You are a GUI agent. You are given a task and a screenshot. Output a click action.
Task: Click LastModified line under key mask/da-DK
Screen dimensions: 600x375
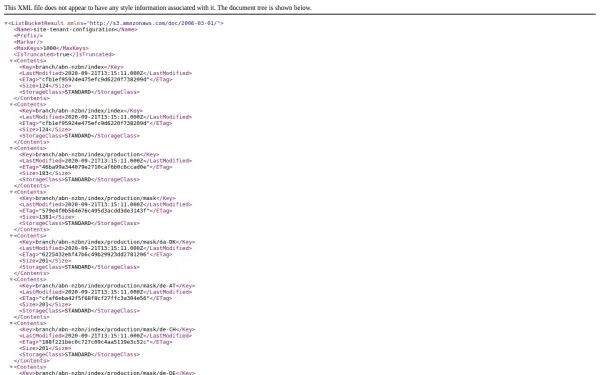106,248
